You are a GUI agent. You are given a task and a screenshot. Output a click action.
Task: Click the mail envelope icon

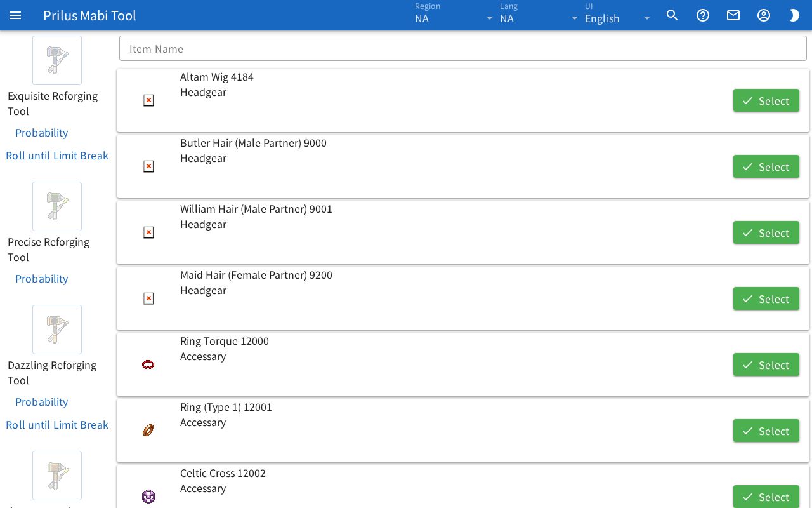pos(733,15)
